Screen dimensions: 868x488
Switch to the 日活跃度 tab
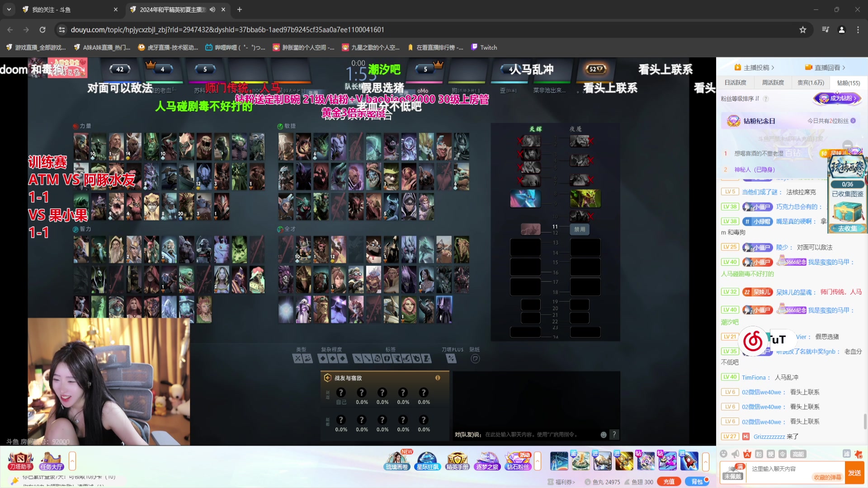[x=736, y=83]
